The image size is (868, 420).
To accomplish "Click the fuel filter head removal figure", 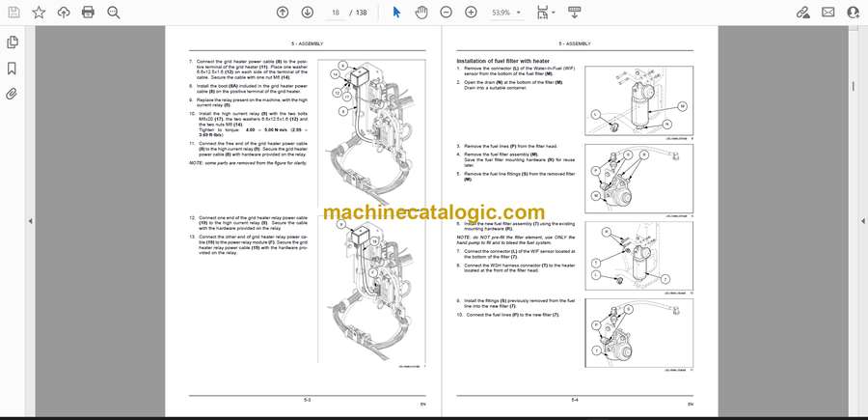I will point(638,179).
